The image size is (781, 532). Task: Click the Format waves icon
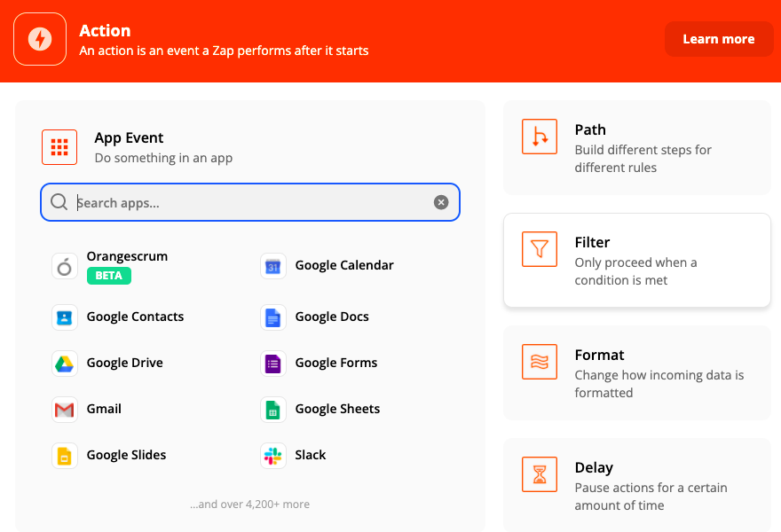click(540, 362)
